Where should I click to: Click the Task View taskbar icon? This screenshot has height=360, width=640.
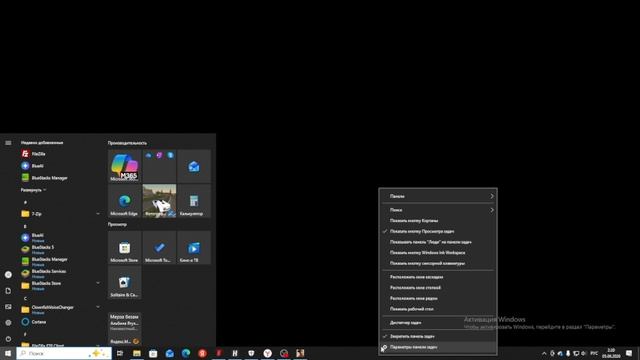[x=120, y=353]
